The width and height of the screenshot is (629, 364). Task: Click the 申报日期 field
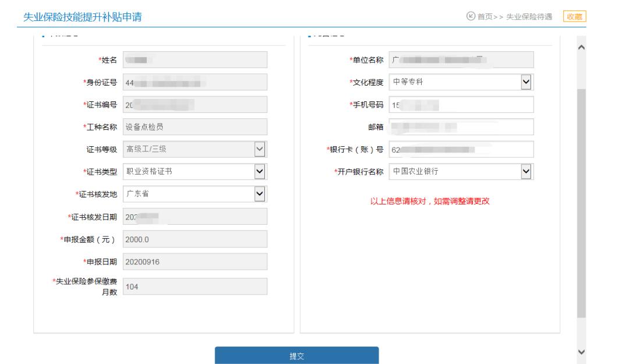tap(195, 261)
